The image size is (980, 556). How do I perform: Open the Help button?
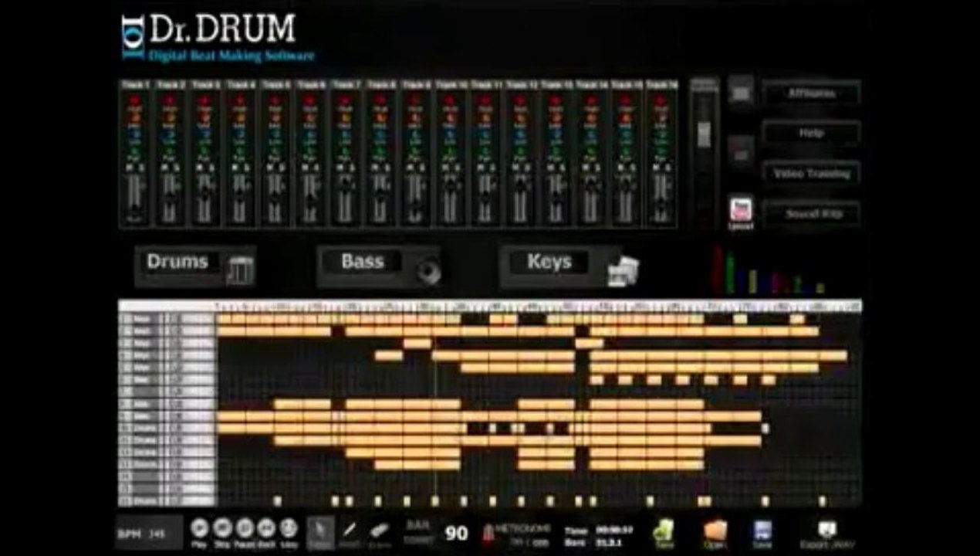pyautogui.click(x=811, y=134)
